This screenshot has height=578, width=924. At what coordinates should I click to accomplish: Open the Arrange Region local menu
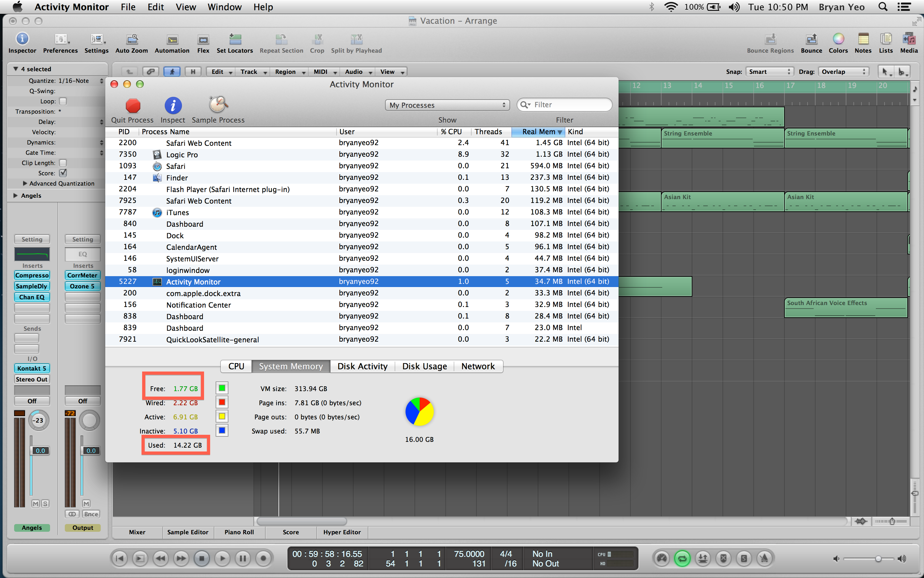point(290,72)
